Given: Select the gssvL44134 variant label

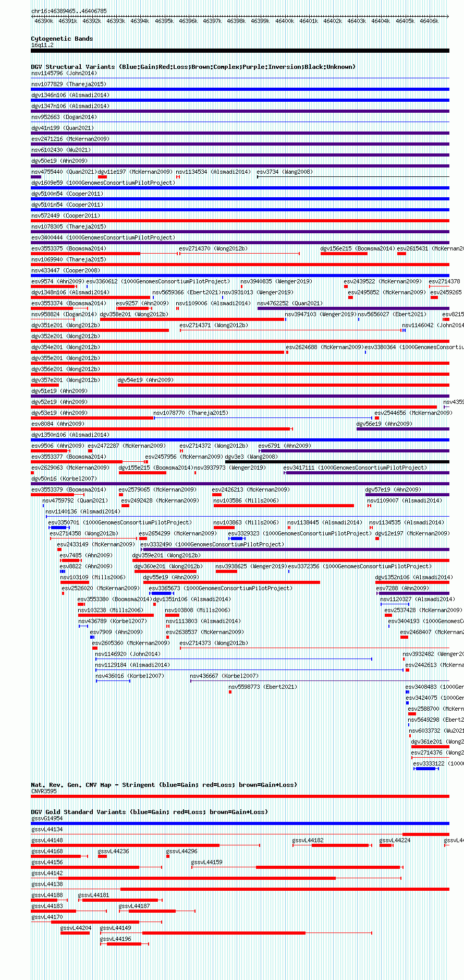Looking at the screenshot, I should (47, 829).
